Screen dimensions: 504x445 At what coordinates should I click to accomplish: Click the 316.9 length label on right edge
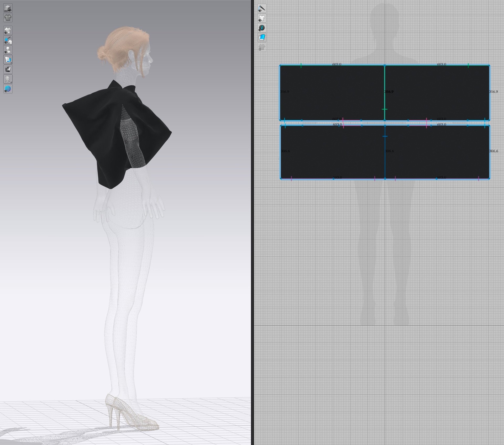click(493, 92)
